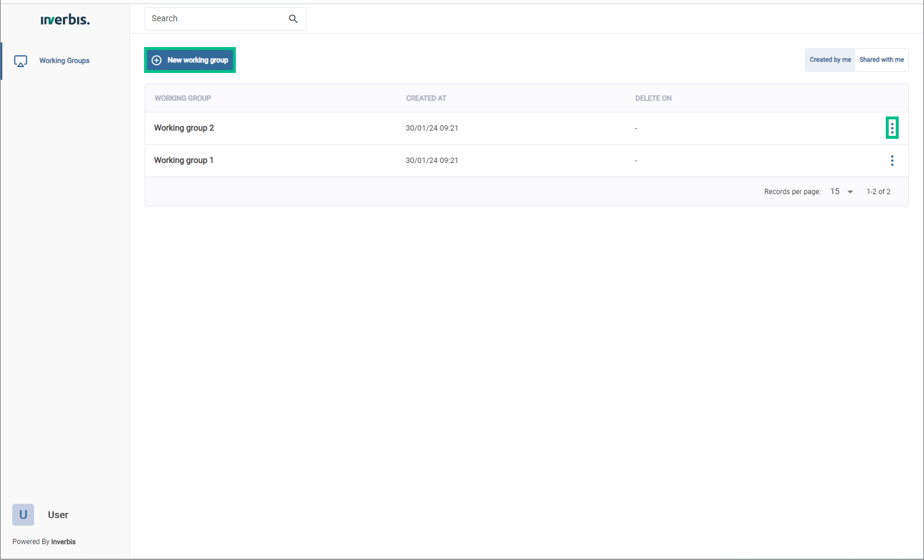Sort by the CREATED AT column header
This screenshot has height=560, width=924.
point(426,98)
